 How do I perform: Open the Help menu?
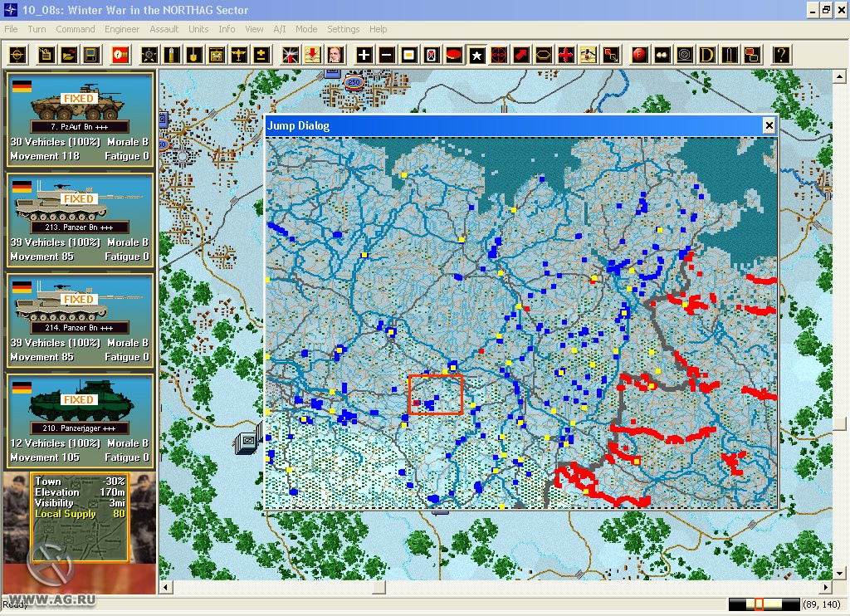(x=378, y=29)
